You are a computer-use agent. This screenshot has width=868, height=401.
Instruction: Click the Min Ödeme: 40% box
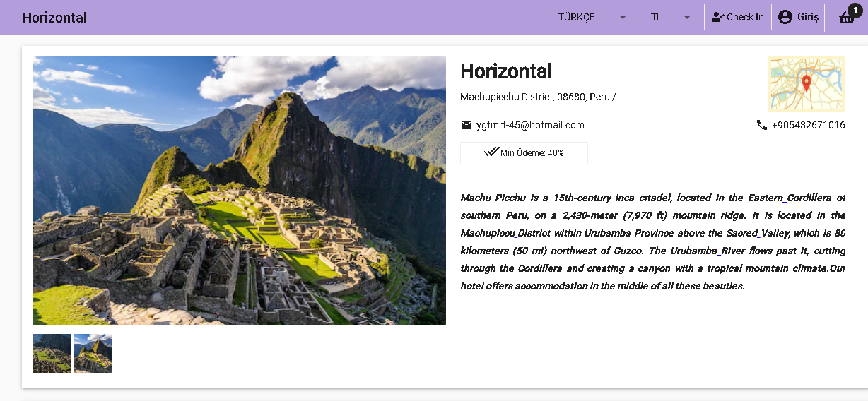tap(524, 152)
